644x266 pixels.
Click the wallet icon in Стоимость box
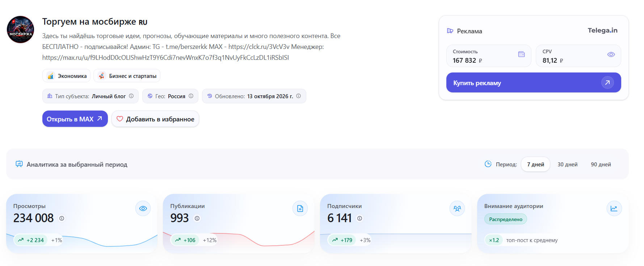[x=522, y=54]
